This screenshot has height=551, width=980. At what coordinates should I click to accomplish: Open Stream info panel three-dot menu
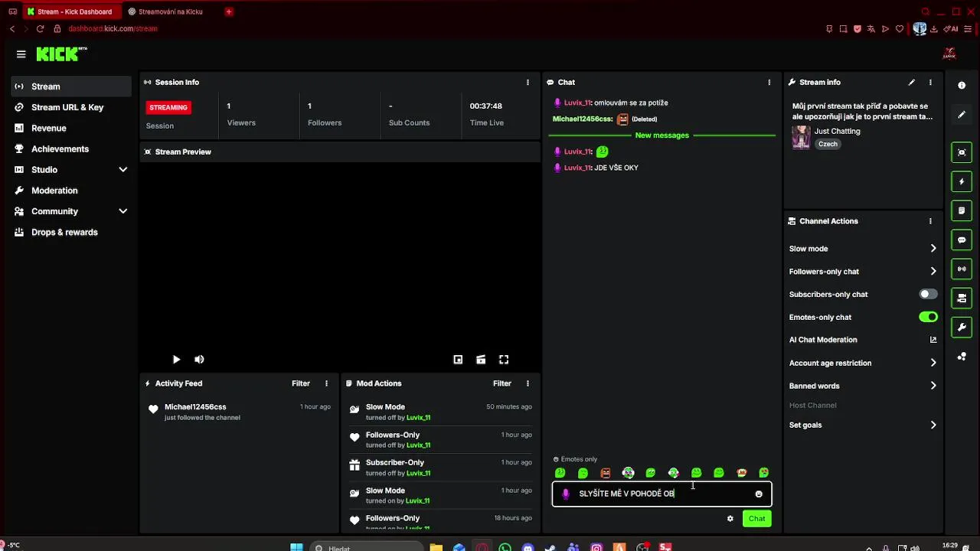930,82
